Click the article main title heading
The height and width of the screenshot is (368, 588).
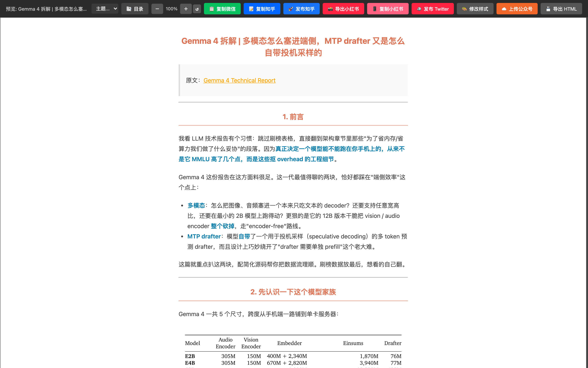coord(293,47)
